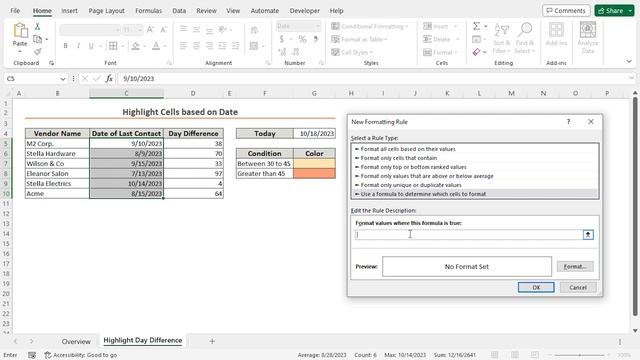The width and height of the screenshot is (640, 360).
Task: Apply Accounting dollar number format
Action: (282, 39)
